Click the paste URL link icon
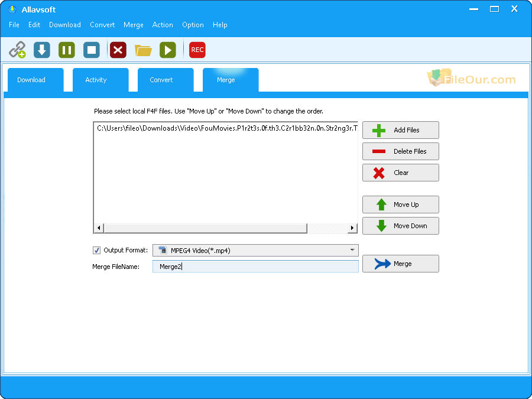The height and width of the screenshot is (399, 532). [17, 50]
